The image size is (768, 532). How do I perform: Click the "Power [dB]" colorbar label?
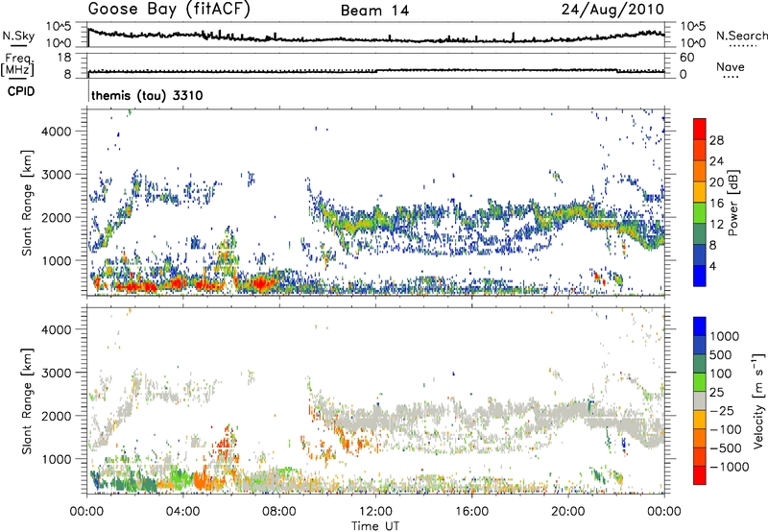tap(732, 203)
